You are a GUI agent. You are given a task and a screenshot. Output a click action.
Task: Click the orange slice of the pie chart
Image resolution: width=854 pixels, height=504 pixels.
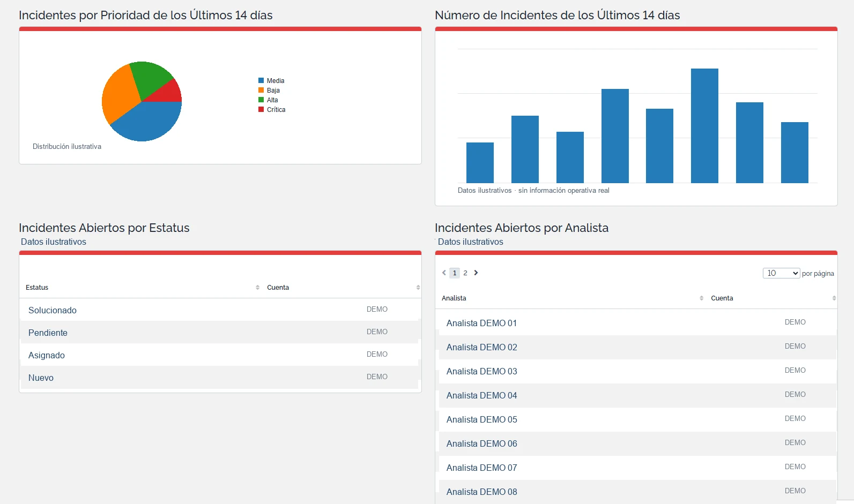[x=119, y=96]
